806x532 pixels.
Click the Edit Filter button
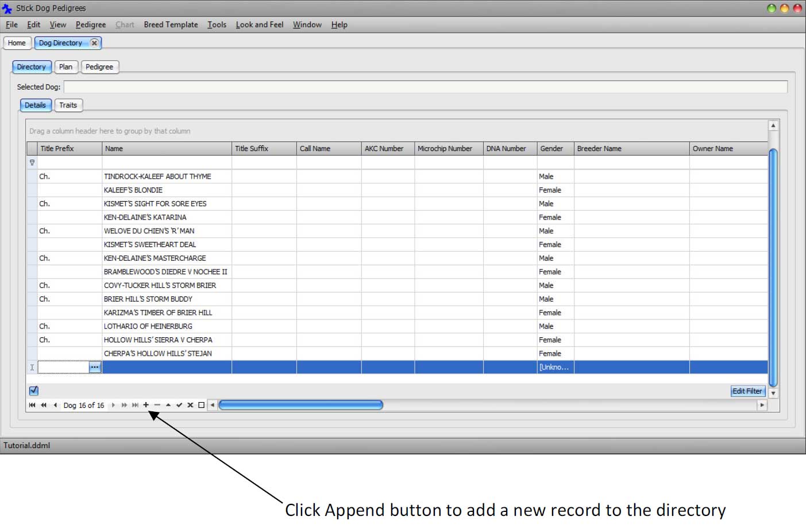pyautogui.click(x=747, y=391)
